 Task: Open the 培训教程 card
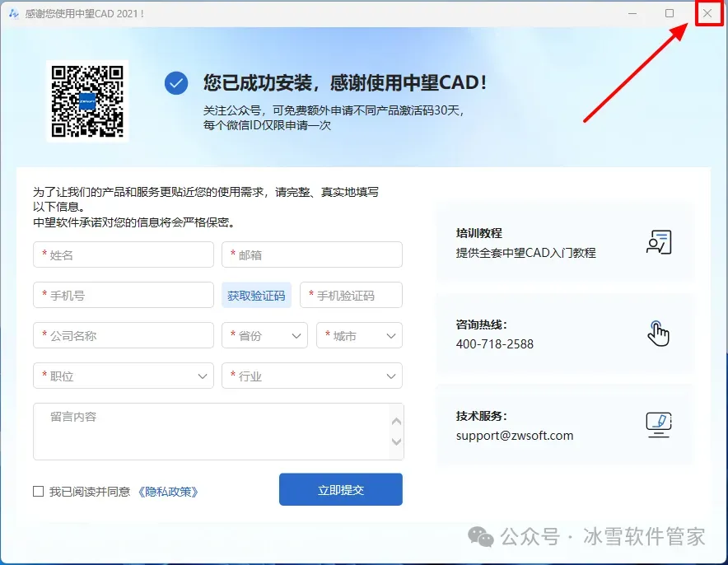566,242
